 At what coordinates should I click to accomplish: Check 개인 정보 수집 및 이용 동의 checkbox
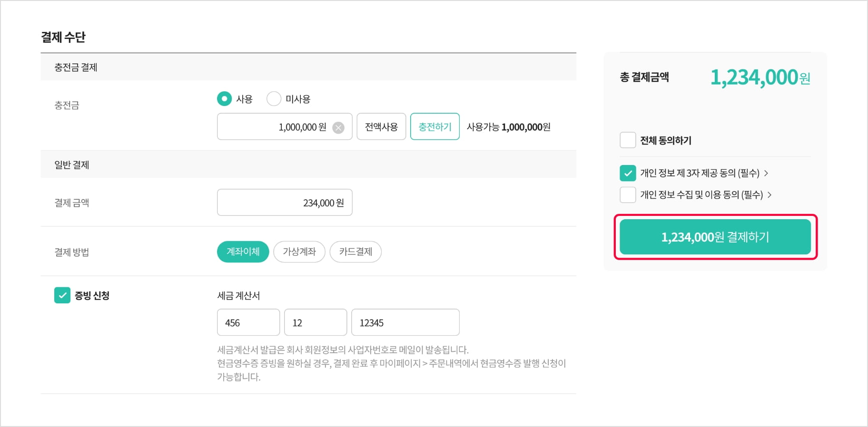coord(628,194)
